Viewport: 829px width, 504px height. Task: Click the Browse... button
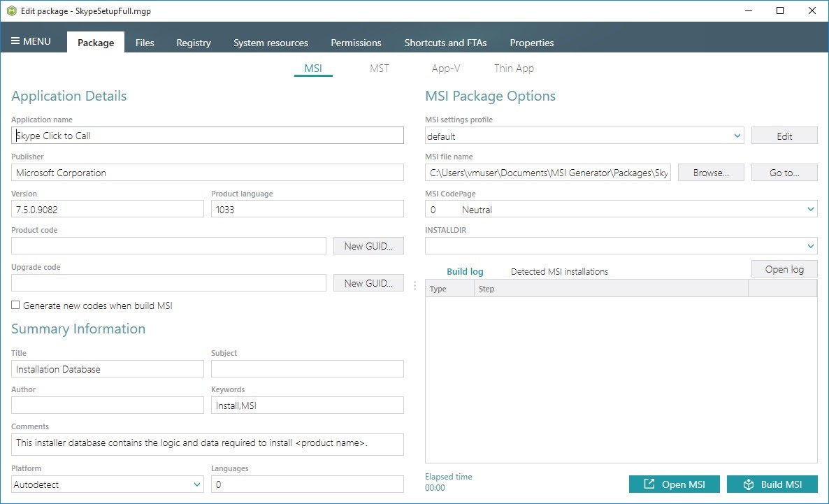tap(711, 173)
